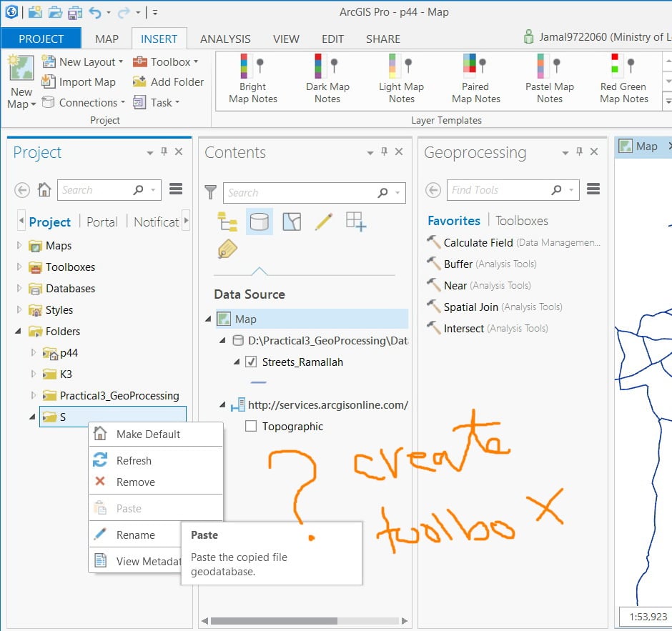Viewport: 672px width, 631px height.
Task: Click the open project folder icon
Action: pyautogui.click(x=55, y=12)
